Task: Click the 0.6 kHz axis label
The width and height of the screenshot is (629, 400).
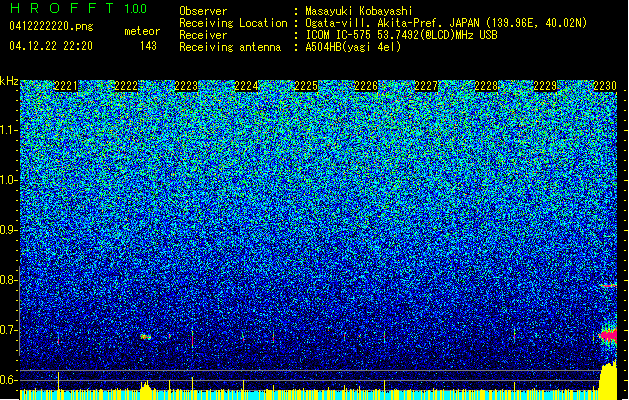Action: click(x=9, y=380)
